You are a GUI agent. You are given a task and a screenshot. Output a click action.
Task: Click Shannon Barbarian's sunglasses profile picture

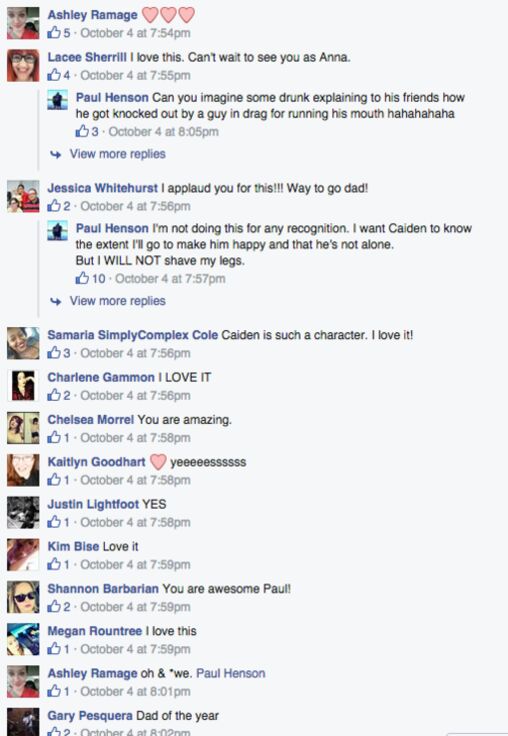coord(23,597)
